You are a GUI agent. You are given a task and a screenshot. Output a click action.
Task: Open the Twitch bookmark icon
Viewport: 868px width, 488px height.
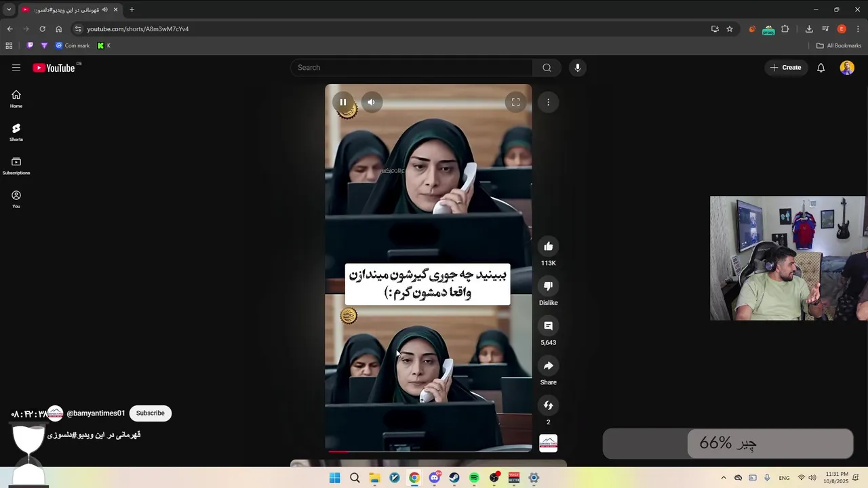30,45
